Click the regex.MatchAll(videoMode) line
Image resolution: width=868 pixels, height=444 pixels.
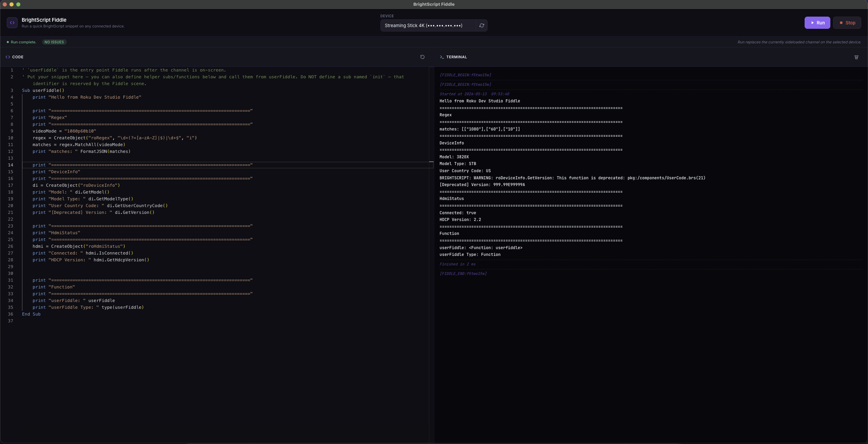click(79, 145)
